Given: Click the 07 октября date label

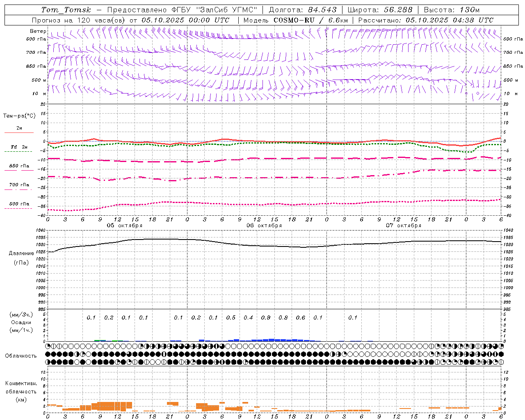Looking at the screenshot, I should pos(404,225).
